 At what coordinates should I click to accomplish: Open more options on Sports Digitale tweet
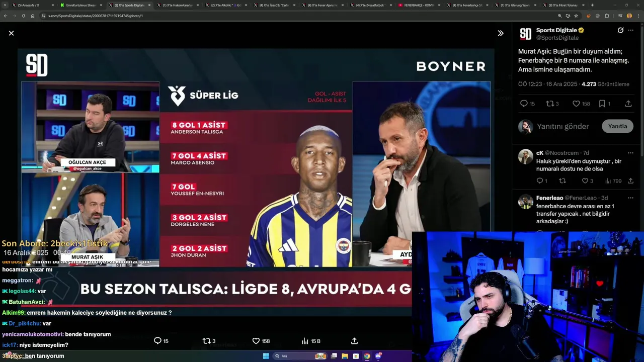click(630, 30)
